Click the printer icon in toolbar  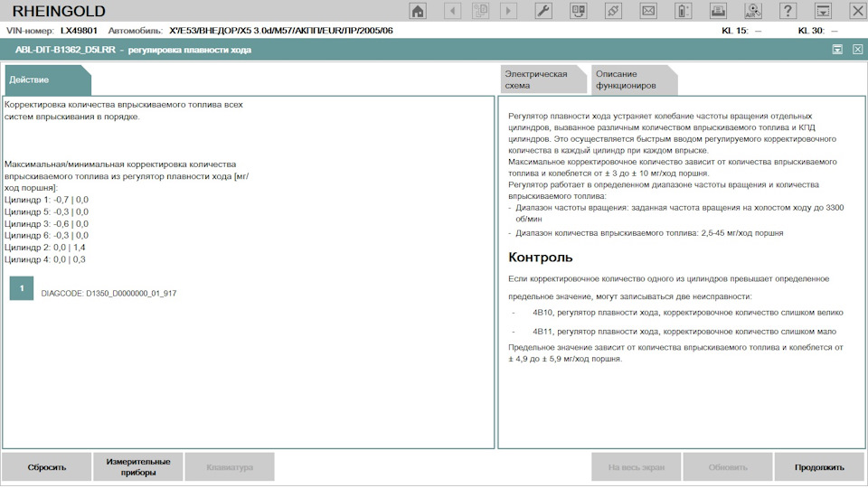click(x=718, y=11)
